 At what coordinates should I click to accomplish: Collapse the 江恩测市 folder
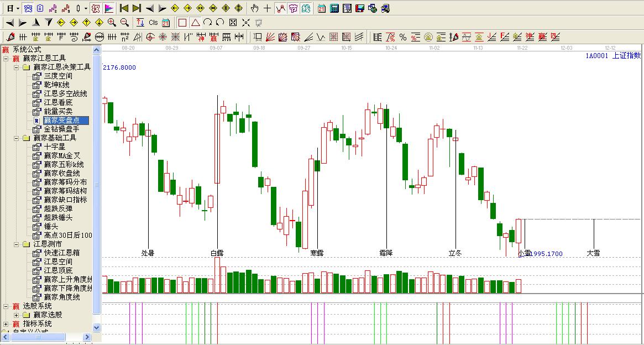[17, 244]
